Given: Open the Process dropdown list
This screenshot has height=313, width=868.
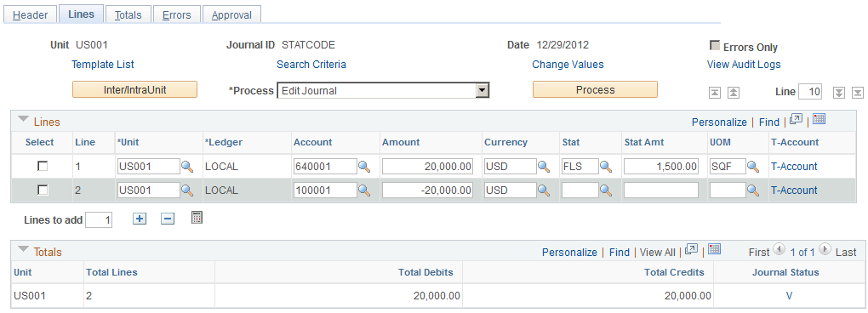Looking at the screenshot, I should 483,90.
